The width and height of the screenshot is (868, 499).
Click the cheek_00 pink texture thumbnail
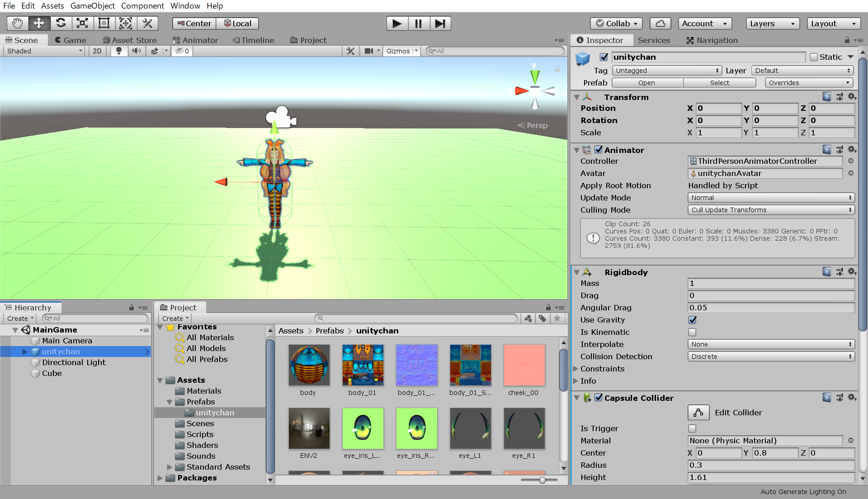pos(524,366)
